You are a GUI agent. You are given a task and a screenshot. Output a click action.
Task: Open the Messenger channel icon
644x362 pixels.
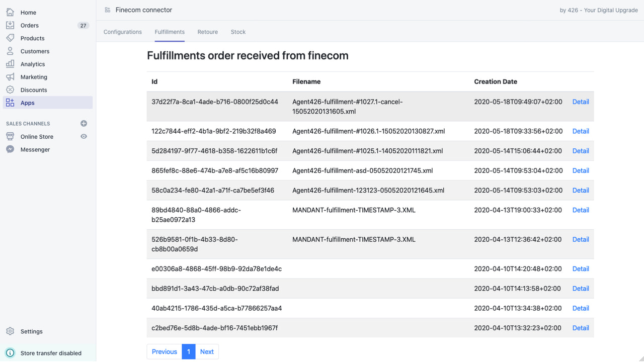pyautogui.click(x=11, y=149)
